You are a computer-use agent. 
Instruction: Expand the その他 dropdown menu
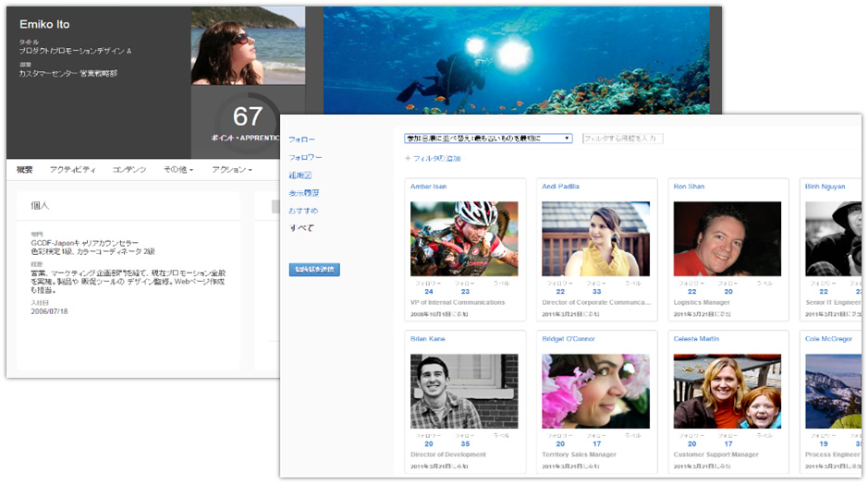[177, 170]
